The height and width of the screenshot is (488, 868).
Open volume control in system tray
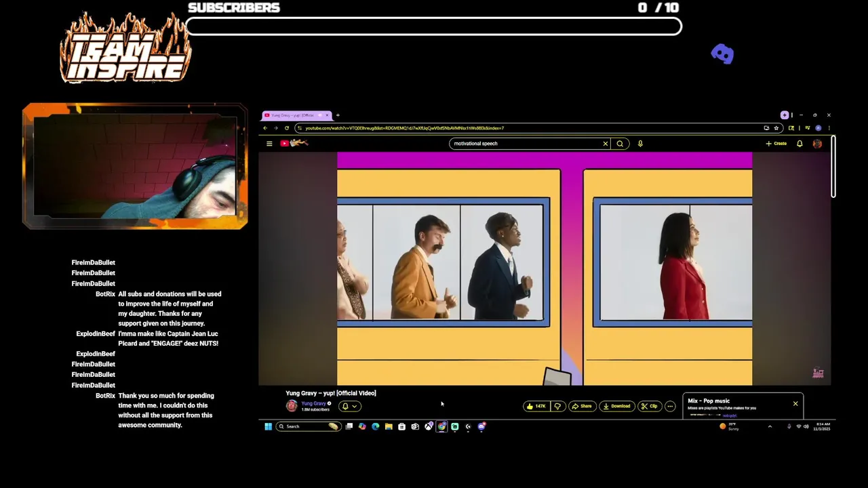click(x=806, y=426)
